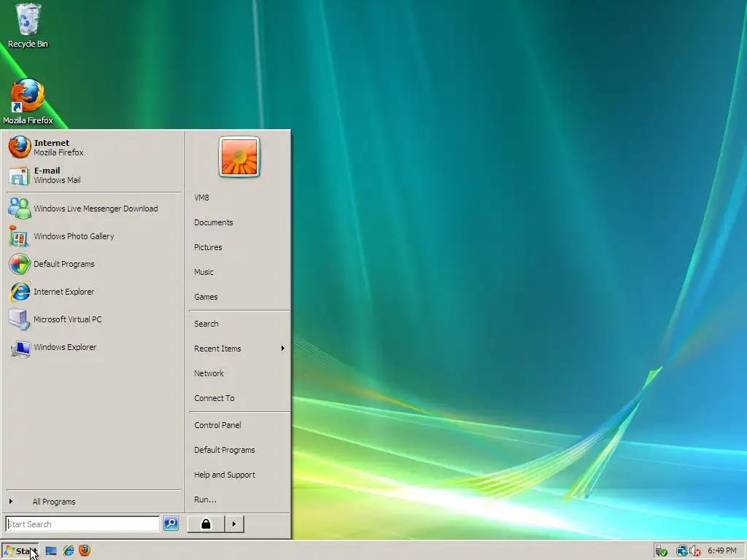Open the Music folder

(239, 272)
